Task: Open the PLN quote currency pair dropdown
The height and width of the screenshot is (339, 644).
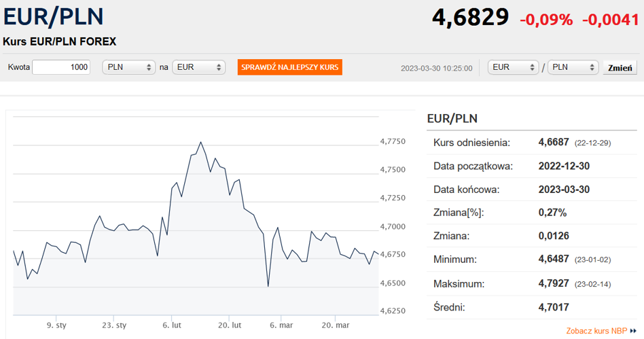Action: [x=573, y=67]
